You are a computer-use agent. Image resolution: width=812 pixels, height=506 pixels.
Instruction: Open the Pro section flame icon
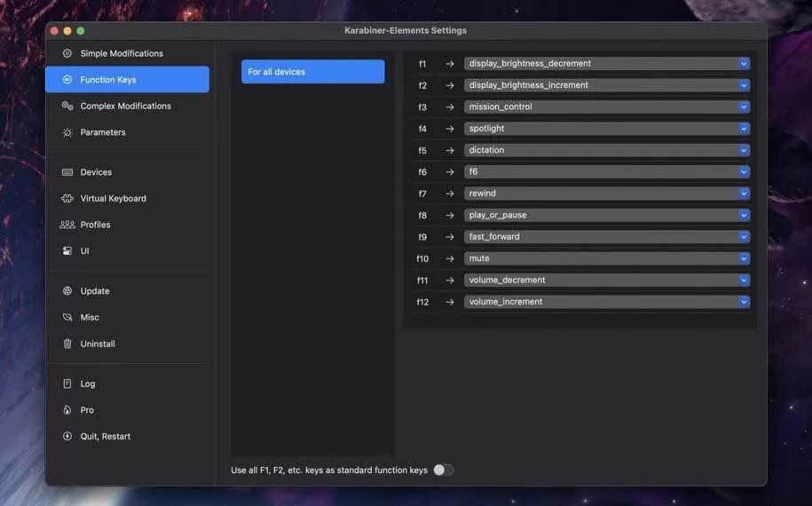pos(67,410)
